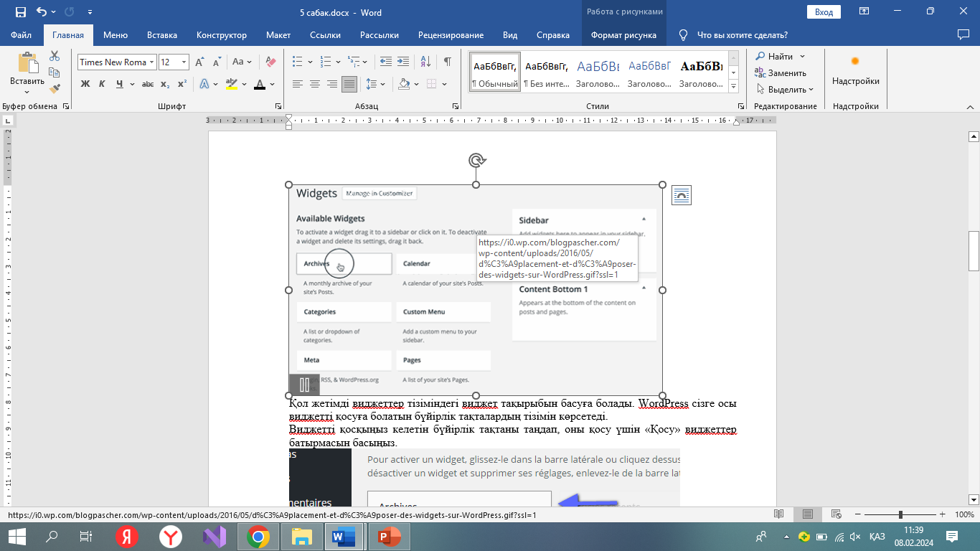Click the Save icon in title bar
This screenshot has width=980, height=551.
point(20,12)
